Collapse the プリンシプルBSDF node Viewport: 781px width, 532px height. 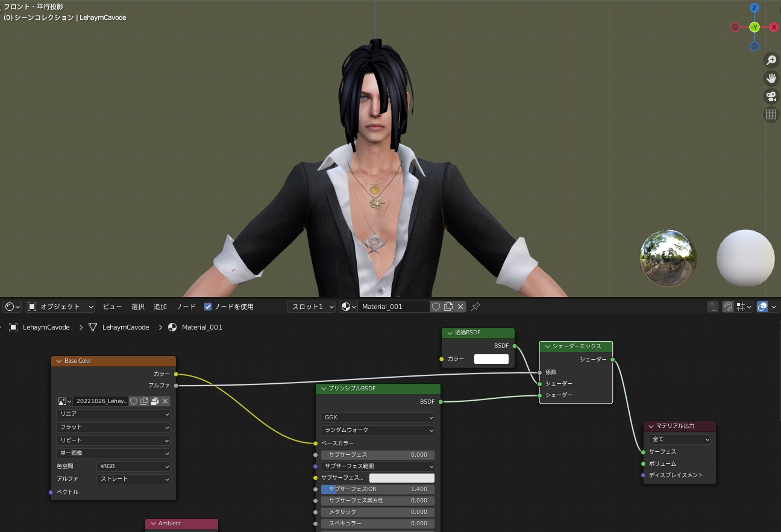click(x=324, y=389)
